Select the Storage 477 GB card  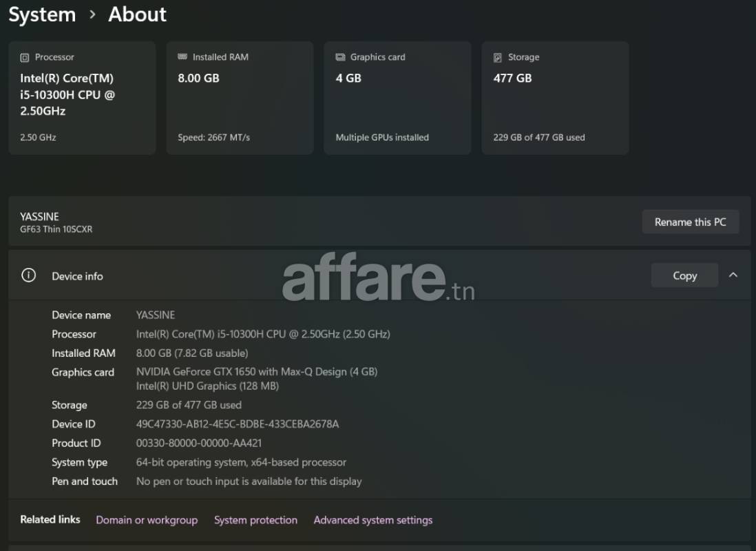(555, 98)
